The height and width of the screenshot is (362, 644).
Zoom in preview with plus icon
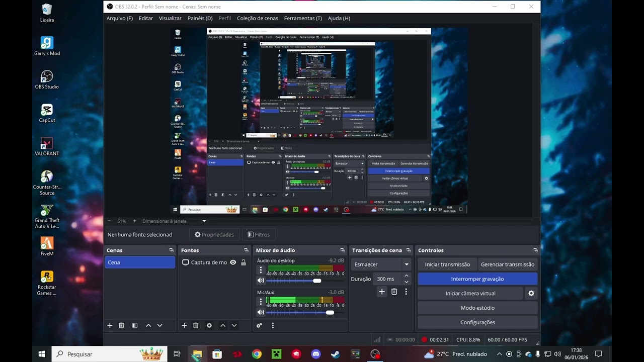134,221
